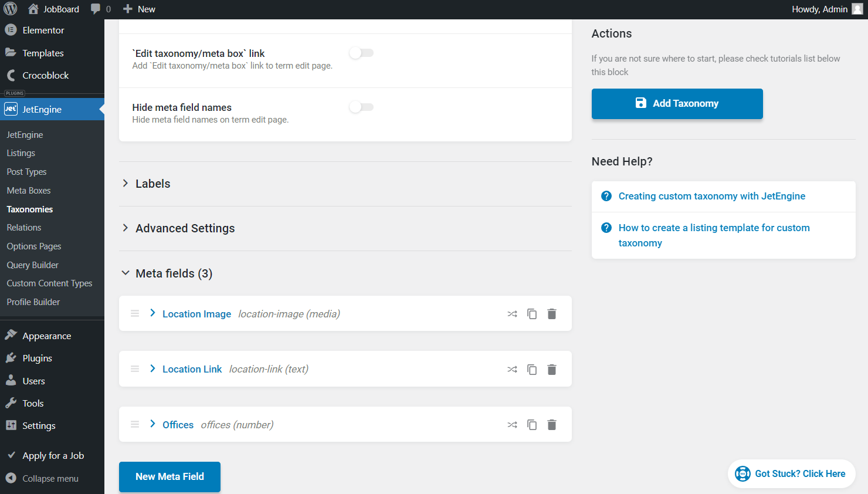Duplicate the Offices field

click(532, 425)
